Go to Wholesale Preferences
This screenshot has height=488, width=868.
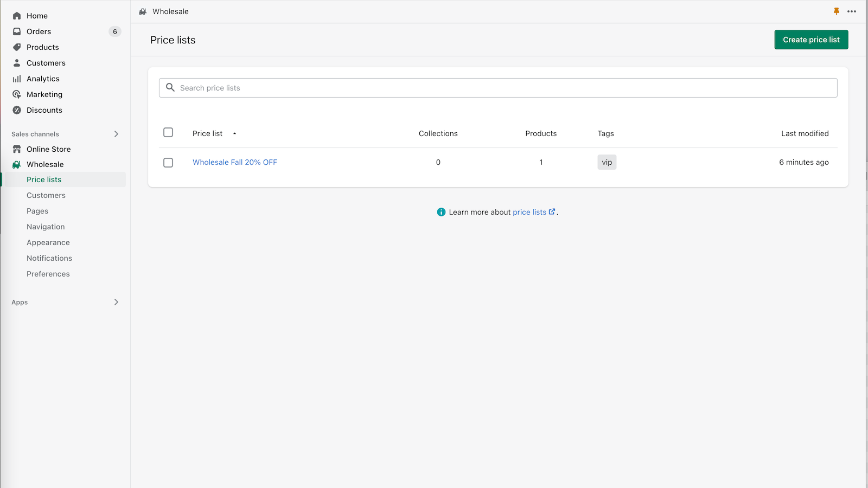48,274
